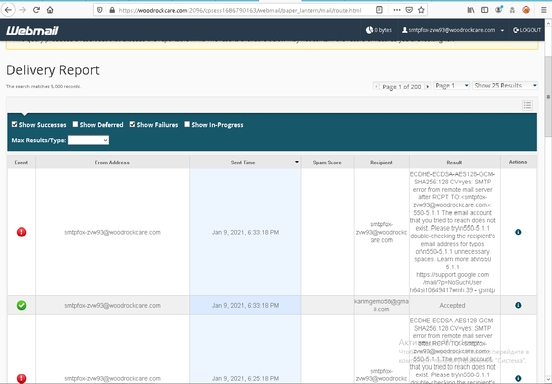Click the browser address bar URL
Viewport: 552px width, 384px height.
point(240,10)
